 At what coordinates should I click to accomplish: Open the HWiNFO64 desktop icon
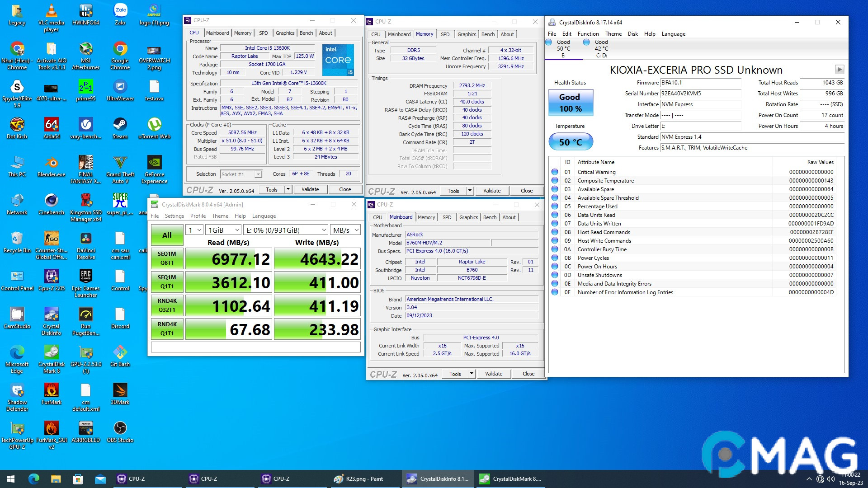pos(85,14)
